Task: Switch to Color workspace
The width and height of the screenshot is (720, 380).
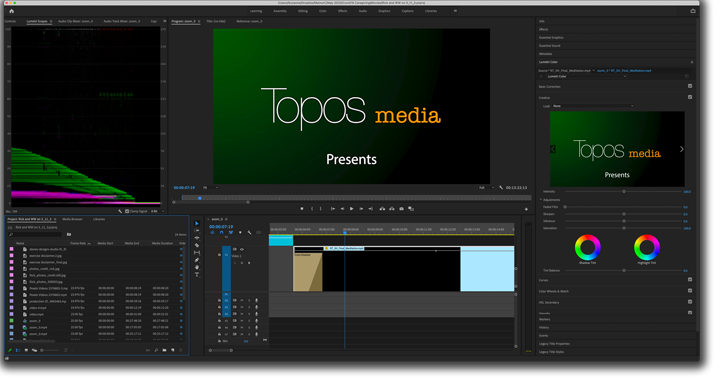Action: click(x=323, y=11)
